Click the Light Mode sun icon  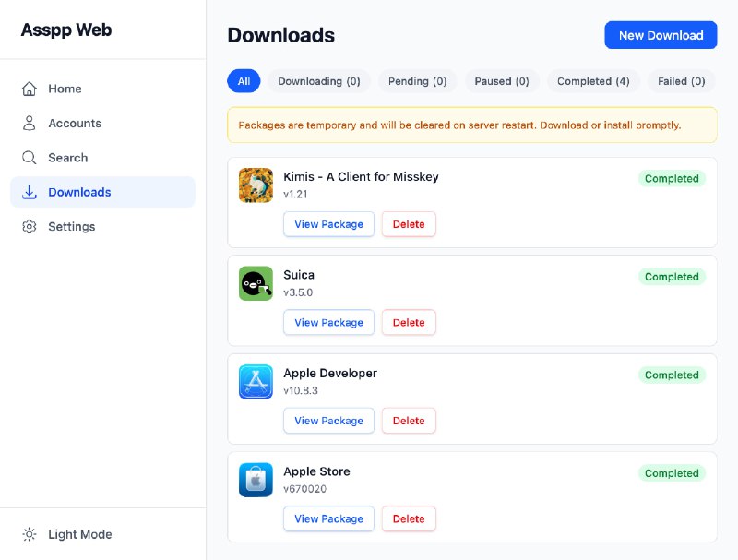pos(29,534)
